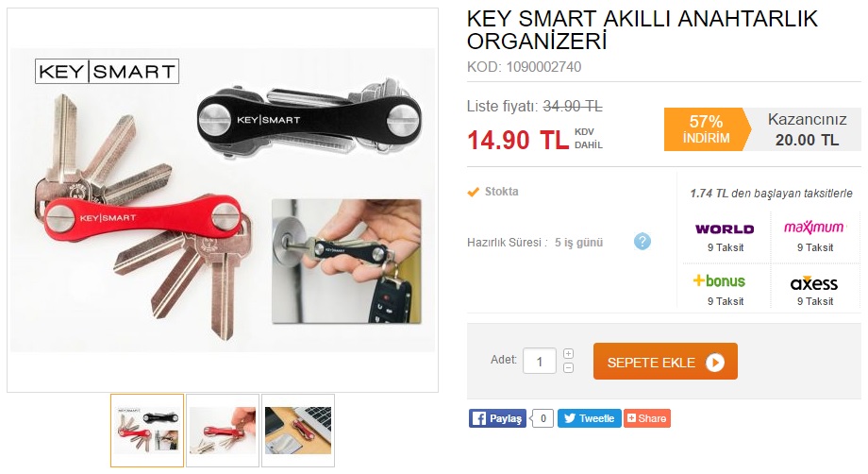Viewport: 868px width, 474px height.
Task: Select the Bonus card installment option
Action: click(x=726, y=290)
